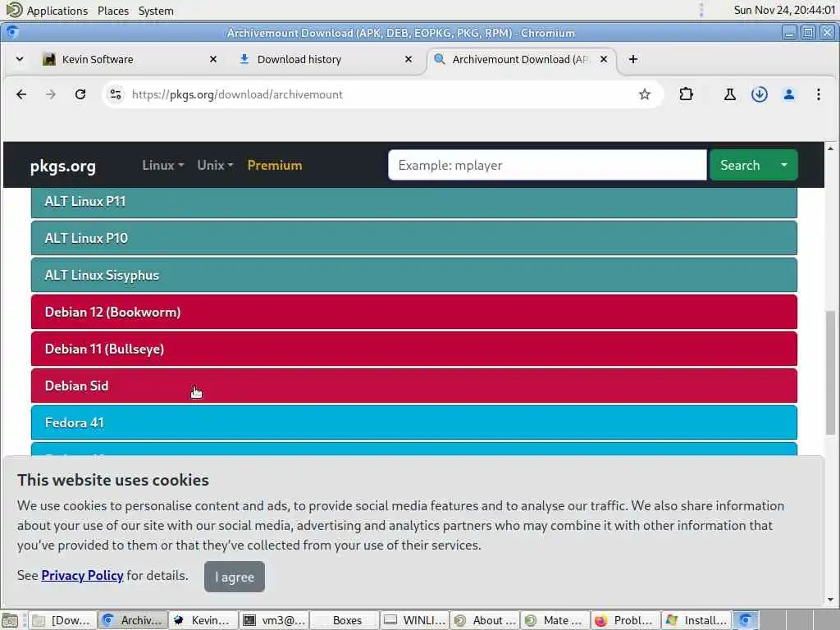Viewport: 840px width, 630px height.
Task: Click the green Search button
Action: coord(740,165)
